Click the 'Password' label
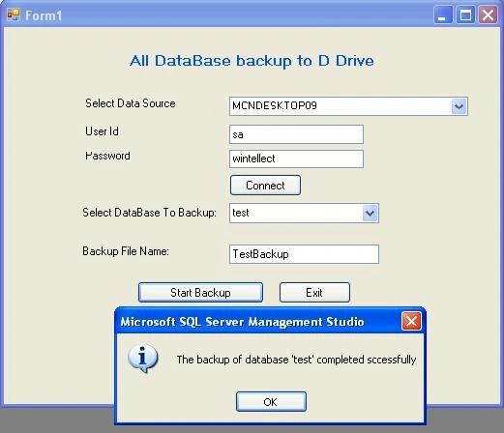The height and width of the screenshot is (433, 504). click(107, 156)
